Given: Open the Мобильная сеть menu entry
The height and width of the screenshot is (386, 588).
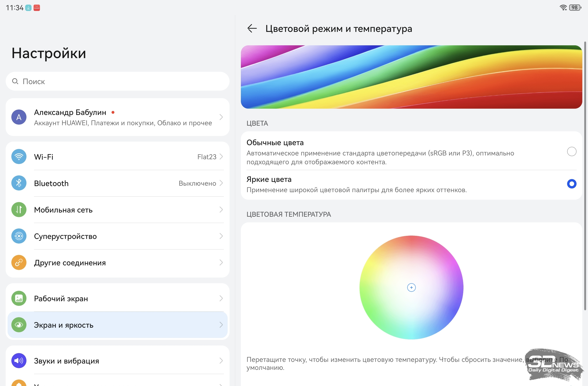Looking at the screenshot, I should click(x=117, y=210).
